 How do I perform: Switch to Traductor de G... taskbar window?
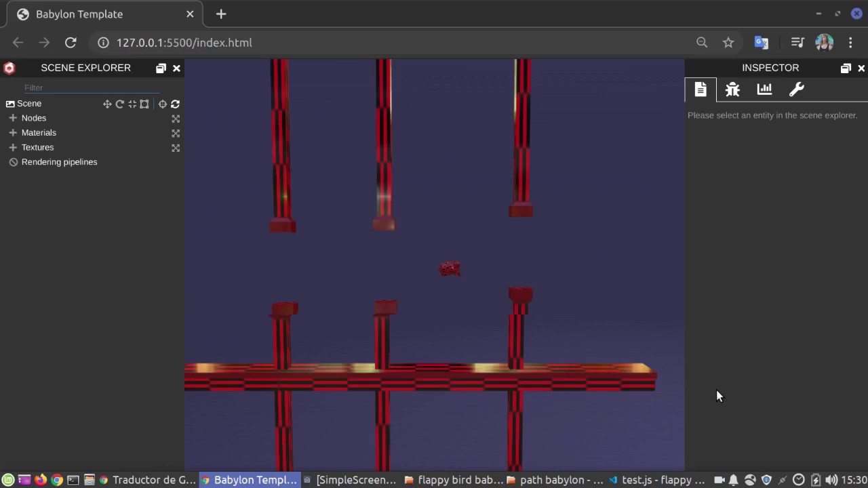147,480
